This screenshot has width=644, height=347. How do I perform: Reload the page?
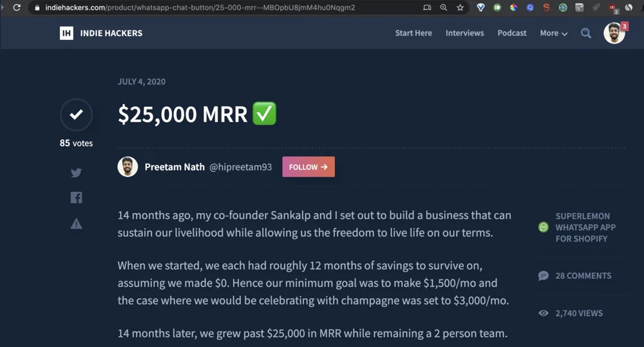(17, 8)
